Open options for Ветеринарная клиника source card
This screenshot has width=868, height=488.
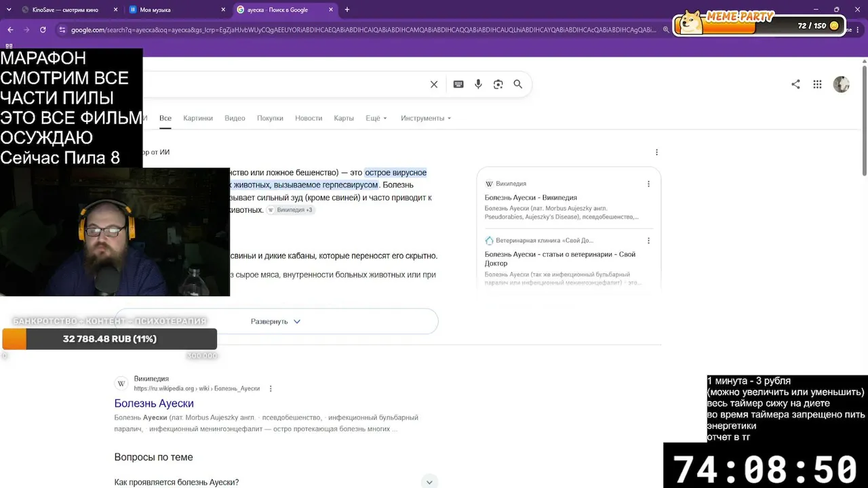click(x=648, y=241)
